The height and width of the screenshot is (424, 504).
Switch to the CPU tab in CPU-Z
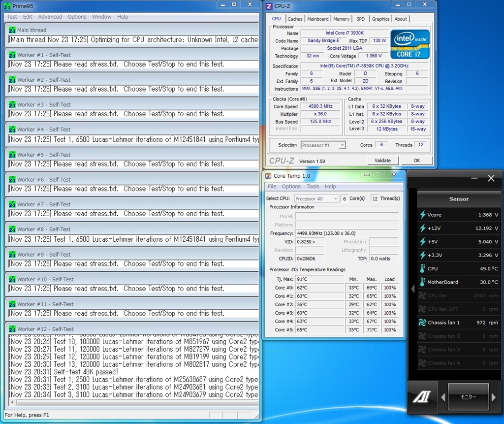(x=276, y=19)
